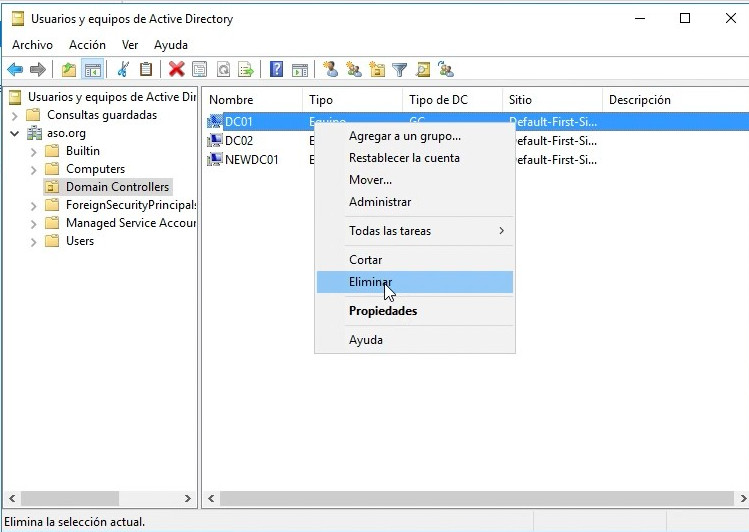Click the Create new user toolbar icon
This screenshot has height=532, width=749.
click(x=331, y=69)
